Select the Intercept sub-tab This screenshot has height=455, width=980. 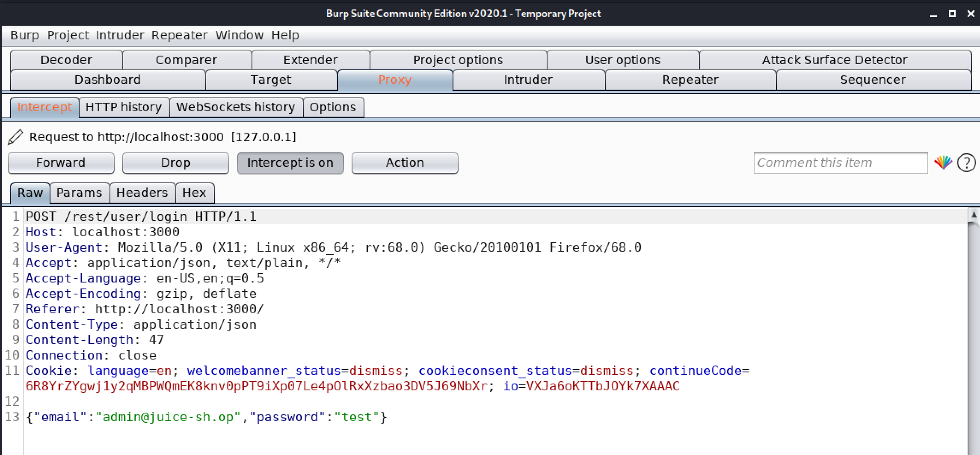click(44, 107)
